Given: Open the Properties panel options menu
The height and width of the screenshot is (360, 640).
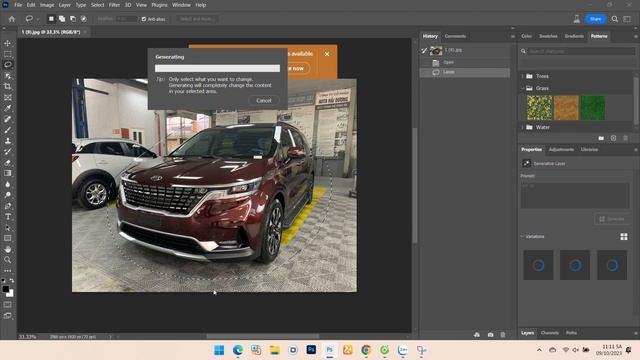Looking at the screenshot, I should pos(636,150).
